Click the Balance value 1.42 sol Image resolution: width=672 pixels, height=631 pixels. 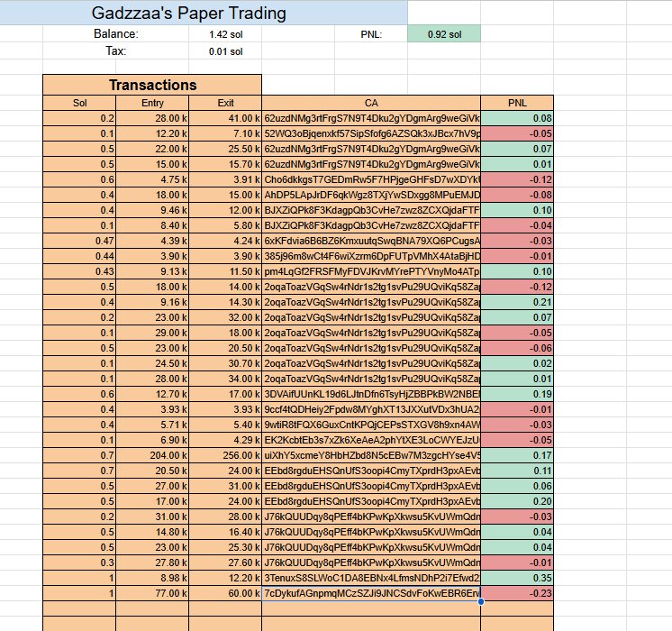(225, 34)
